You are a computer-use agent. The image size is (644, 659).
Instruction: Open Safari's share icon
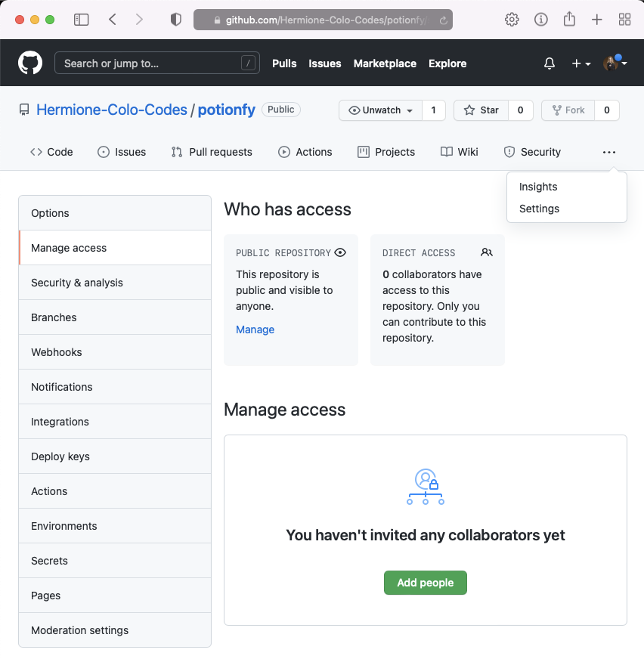point(569,20)
